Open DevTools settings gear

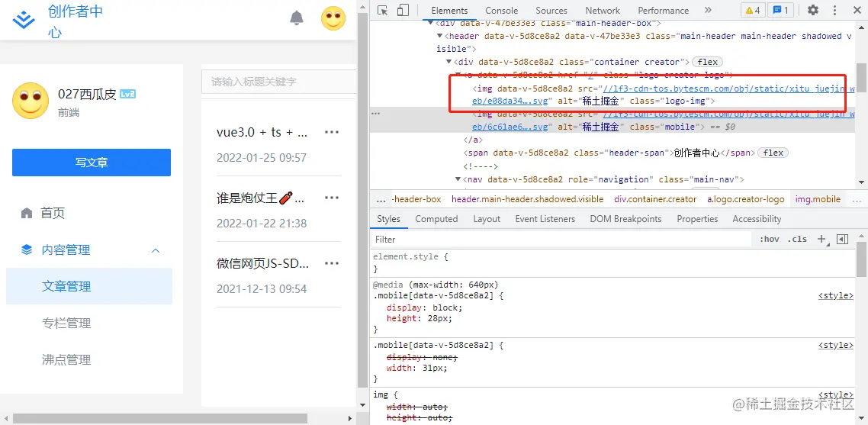[x=812, y=10]
